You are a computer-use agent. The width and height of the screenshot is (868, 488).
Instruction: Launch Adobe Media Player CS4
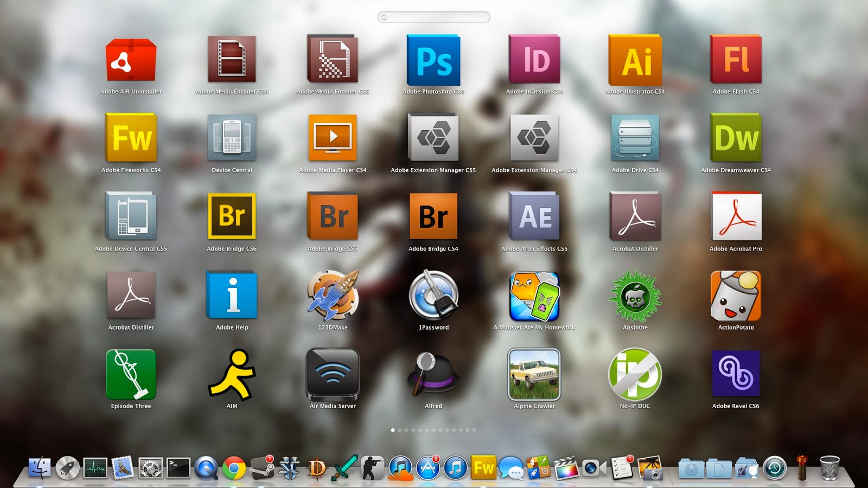[x=333, y=138]
